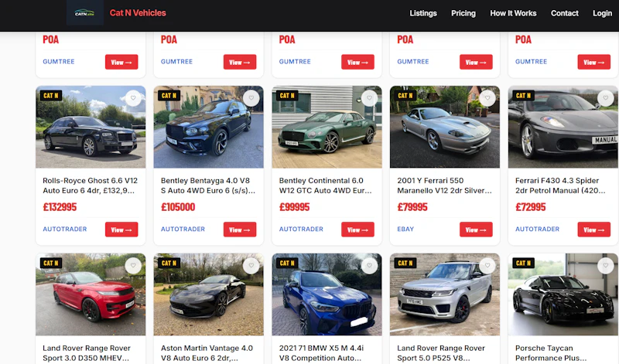Favorite the Ferrari 550 Maranello with heart icon
The height and width of the screenshot is (364, 619).
tap(487, 98)
